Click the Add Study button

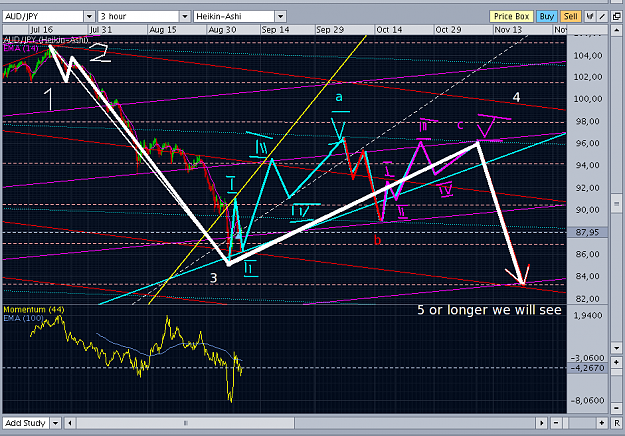26,423
